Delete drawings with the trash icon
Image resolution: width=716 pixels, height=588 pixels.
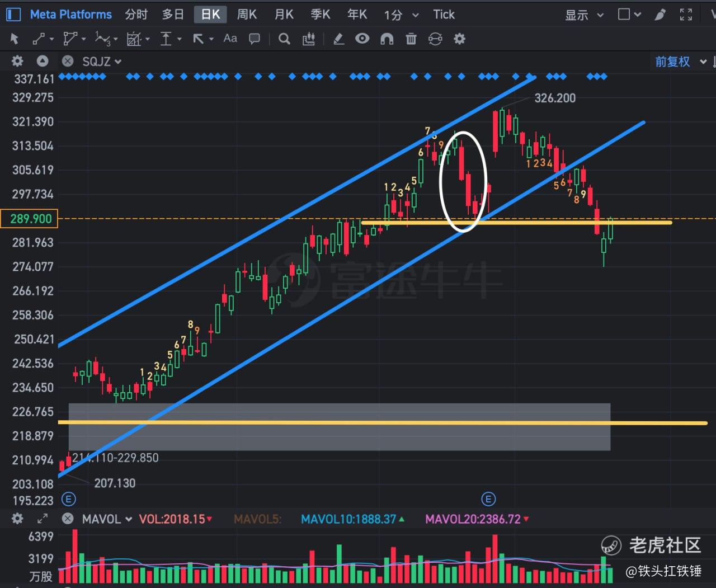pos(411,39)
